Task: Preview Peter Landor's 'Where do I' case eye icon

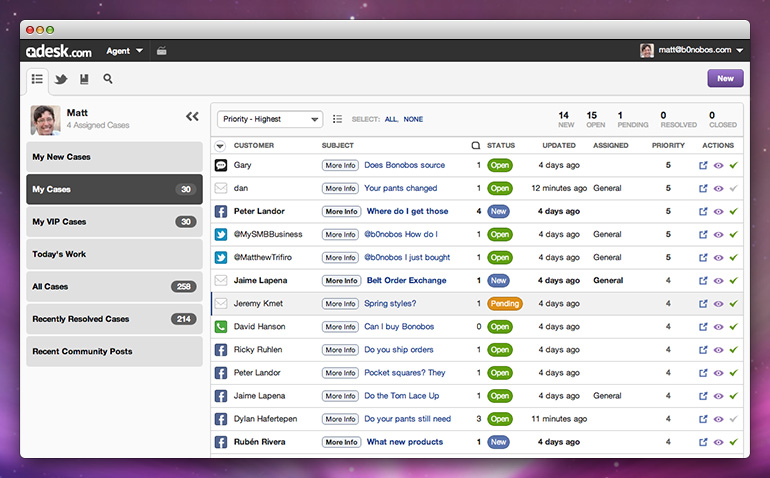Action: 718,212
